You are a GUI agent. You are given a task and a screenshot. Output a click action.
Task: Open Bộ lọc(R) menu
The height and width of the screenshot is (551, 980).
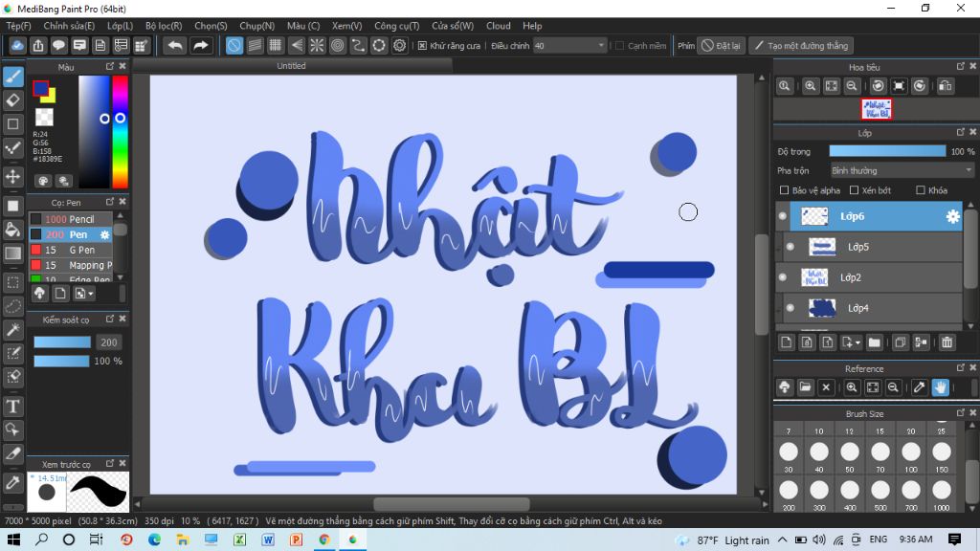tap(164, 26)
